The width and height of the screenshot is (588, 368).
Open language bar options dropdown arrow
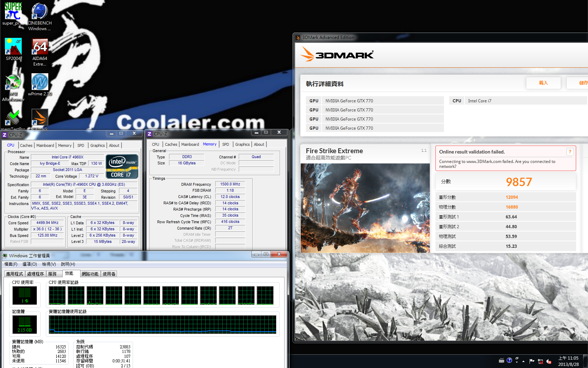[517, 362]
